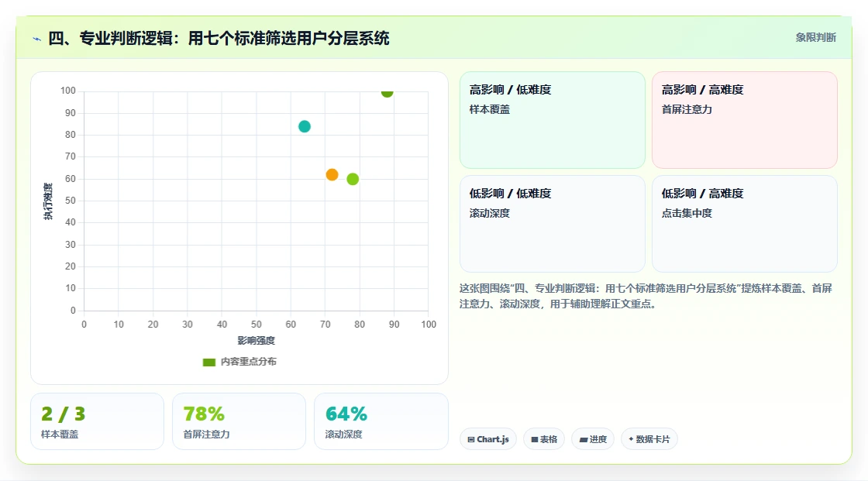Click the 执行难度 axis title
The image size is (868, 481).
pyautogui.click(x=48, y=201)
